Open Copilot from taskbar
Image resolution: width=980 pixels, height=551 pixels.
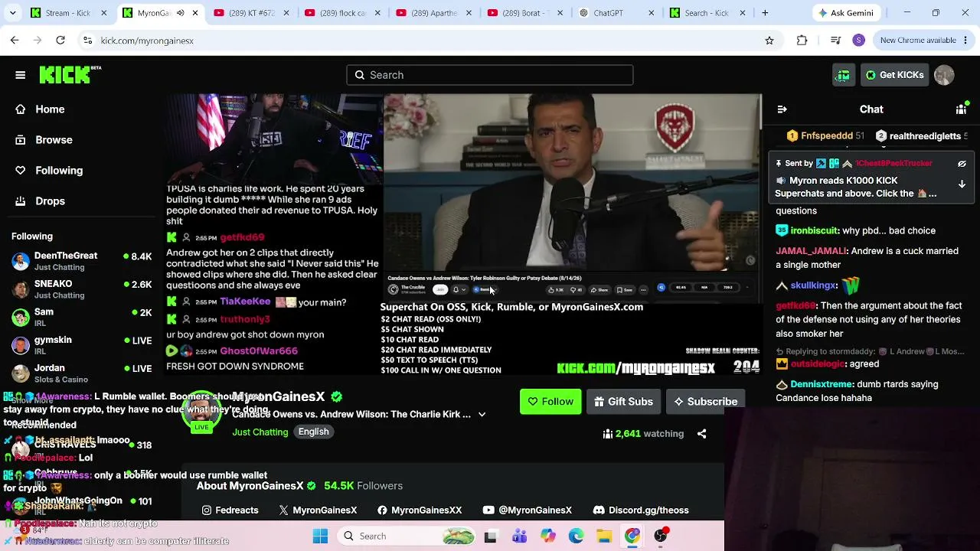(547, 536)
